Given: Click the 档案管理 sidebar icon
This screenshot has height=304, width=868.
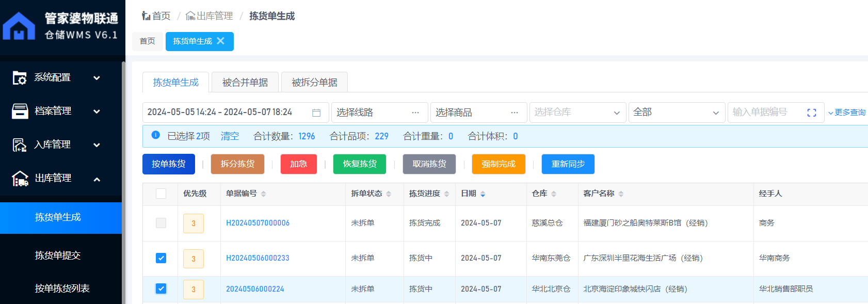Looking at the screenshot, I should pos(20,111).
